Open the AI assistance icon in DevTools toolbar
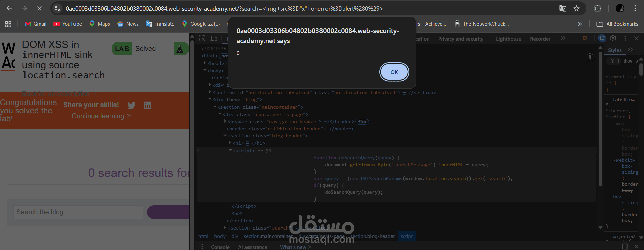Viewport: 644px width, 250px height. (x=602, y=38)
